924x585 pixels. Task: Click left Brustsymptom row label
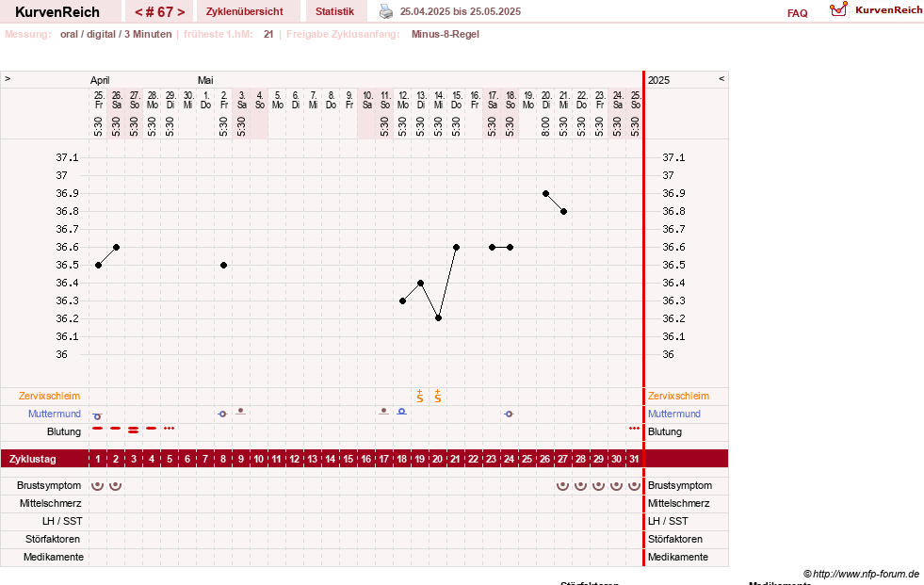(x=49, y=485)
